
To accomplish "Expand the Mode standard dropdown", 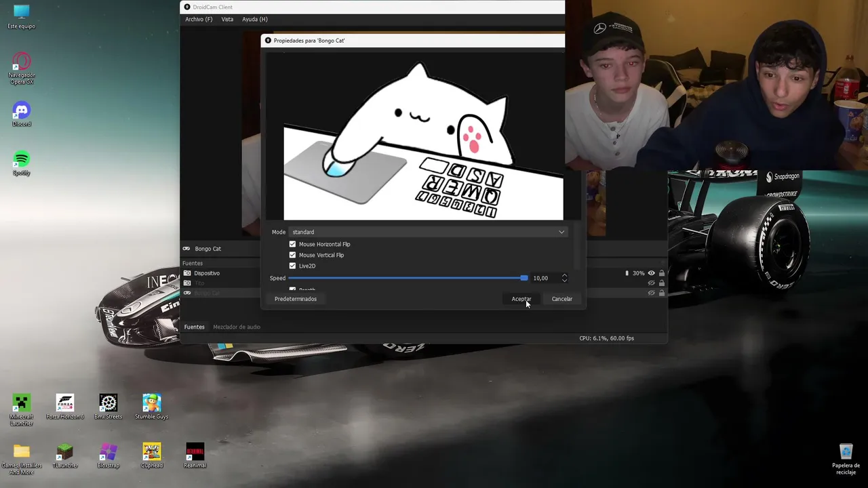I will pyautogui.click(x=429, y=232).
